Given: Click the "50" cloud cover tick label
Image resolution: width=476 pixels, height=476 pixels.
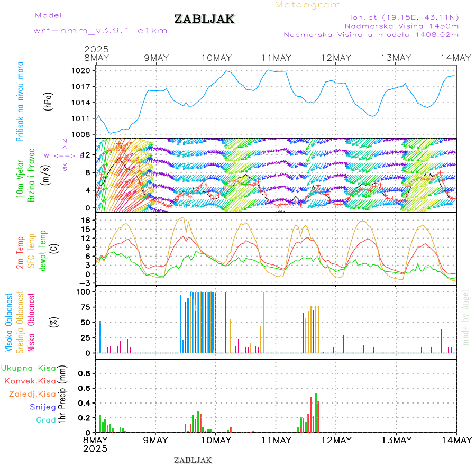Looking at the screenshot, I should 86,323.
